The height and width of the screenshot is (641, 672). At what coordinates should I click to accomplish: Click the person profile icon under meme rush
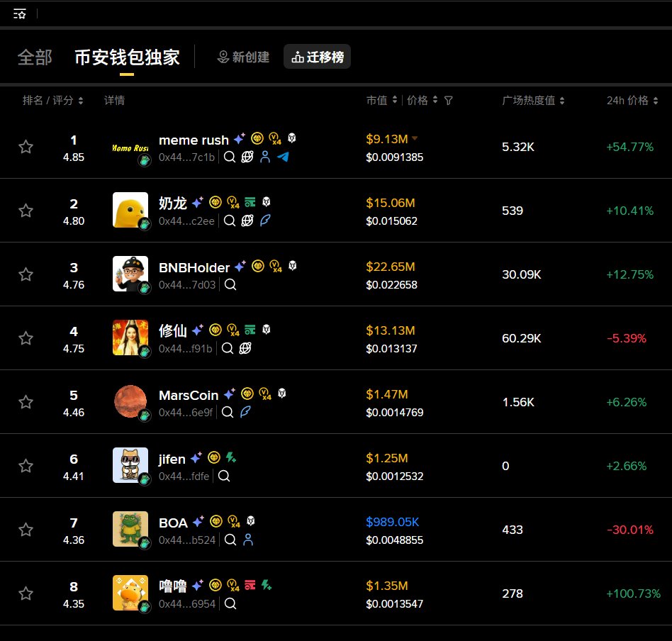265,157
